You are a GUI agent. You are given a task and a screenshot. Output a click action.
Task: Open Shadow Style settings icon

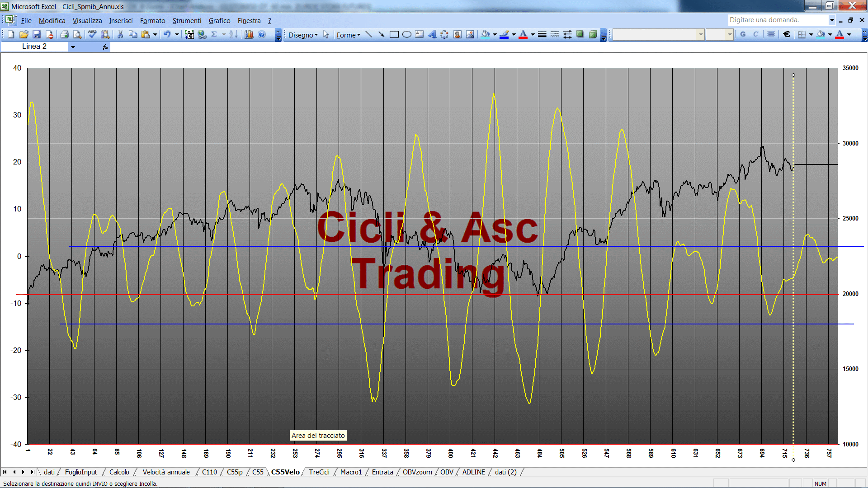point(580,34)
